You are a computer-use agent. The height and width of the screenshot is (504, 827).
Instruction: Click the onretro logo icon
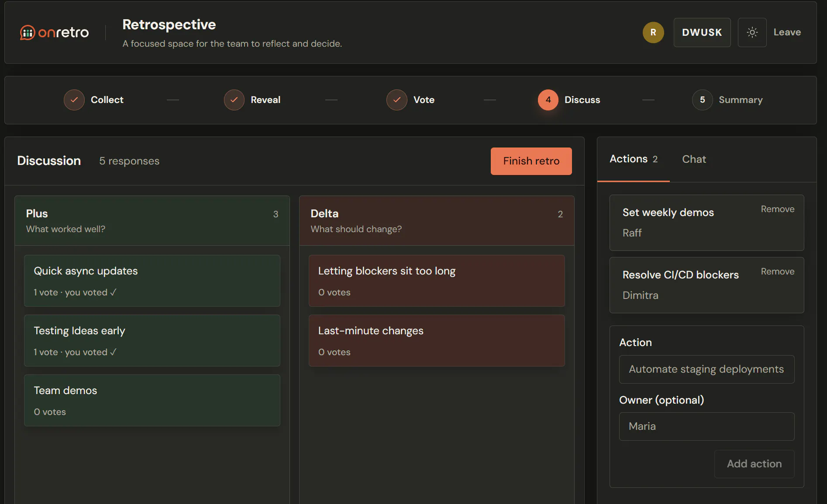tap(28, 32)
